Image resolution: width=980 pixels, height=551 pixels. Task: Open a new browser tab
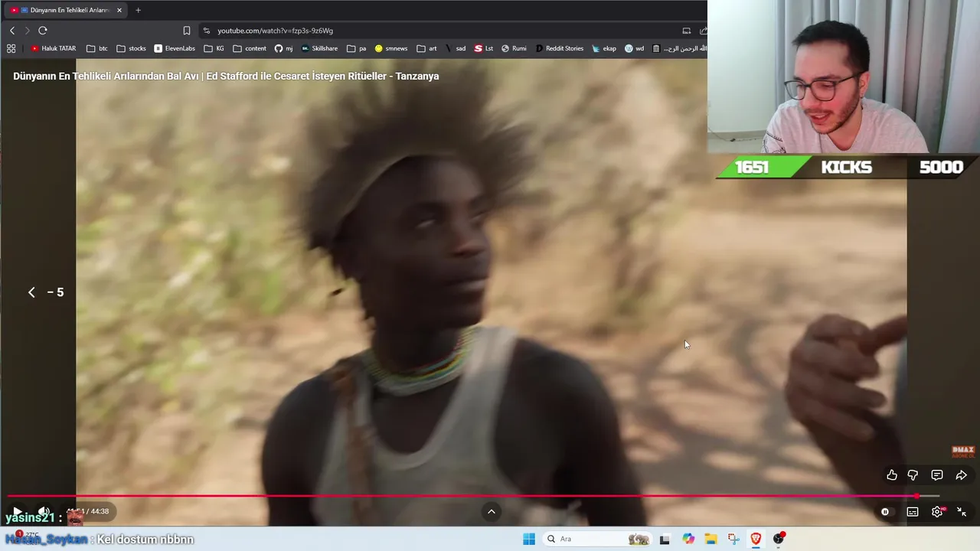[138, 10]
